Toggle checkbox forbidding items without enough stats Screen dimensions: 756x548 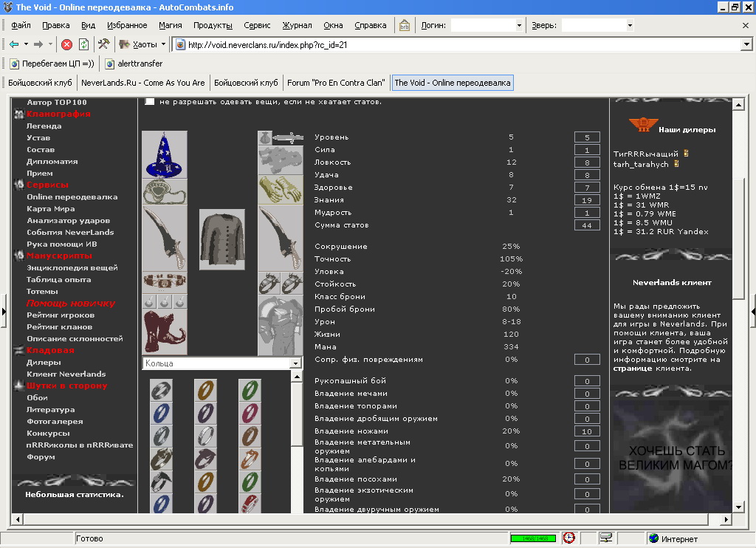click(x=150, y=102)
